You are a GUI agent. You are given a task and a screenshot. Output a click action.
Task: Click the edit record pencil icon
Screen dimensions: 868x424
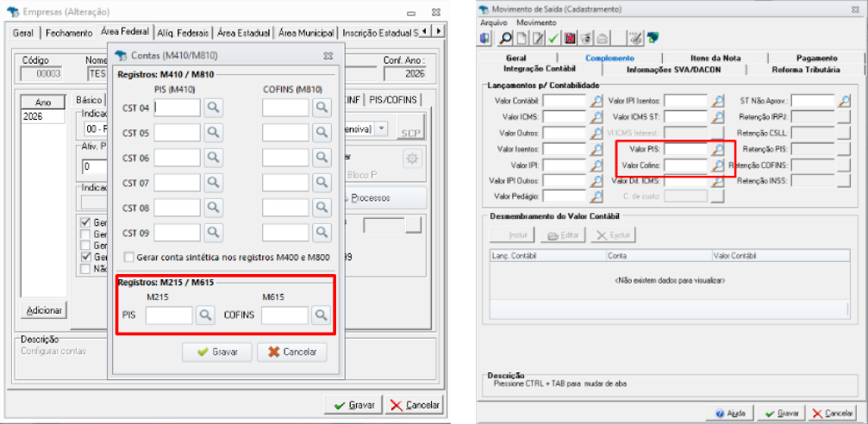537,38
